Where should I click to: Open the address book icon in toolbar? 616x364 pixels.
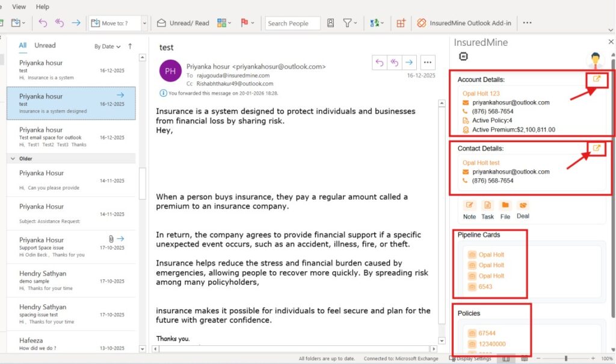click(x=331, y=23)
